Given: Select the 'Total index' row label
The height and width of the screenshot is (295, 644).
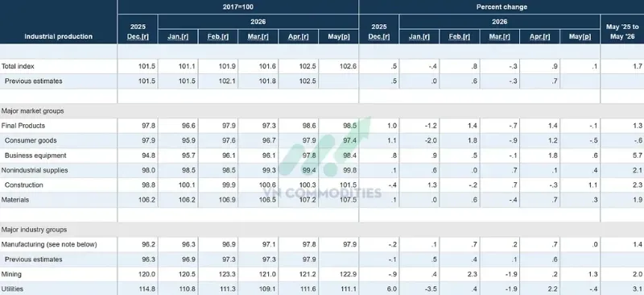Looking at the screenshot, I should click(18, 66).
